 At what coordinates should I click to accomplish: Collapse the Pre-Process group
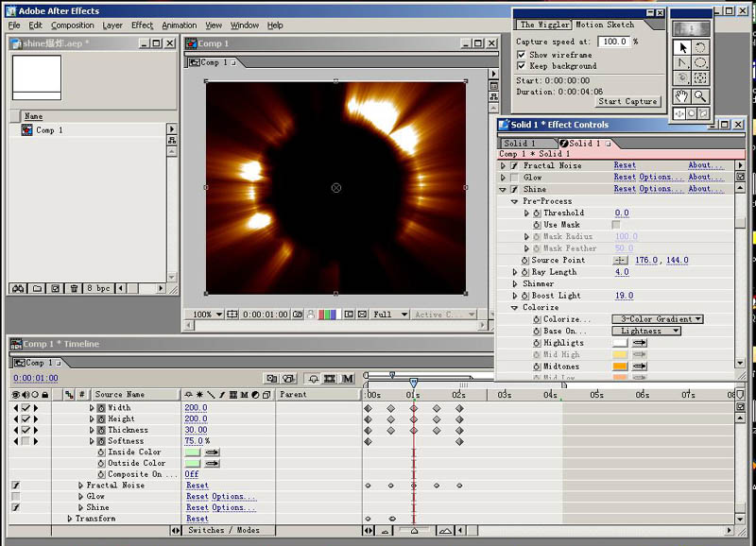point(514,201)
